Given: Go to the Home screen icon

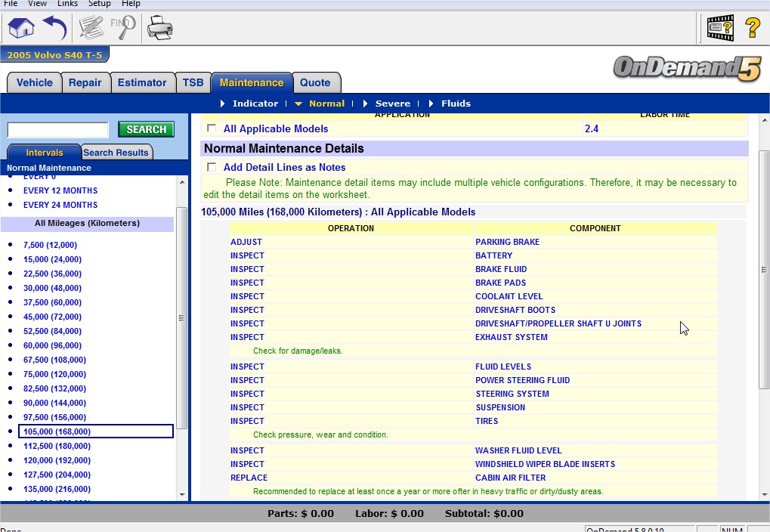Looking at the screenshot, I should [x=21, y=27].
